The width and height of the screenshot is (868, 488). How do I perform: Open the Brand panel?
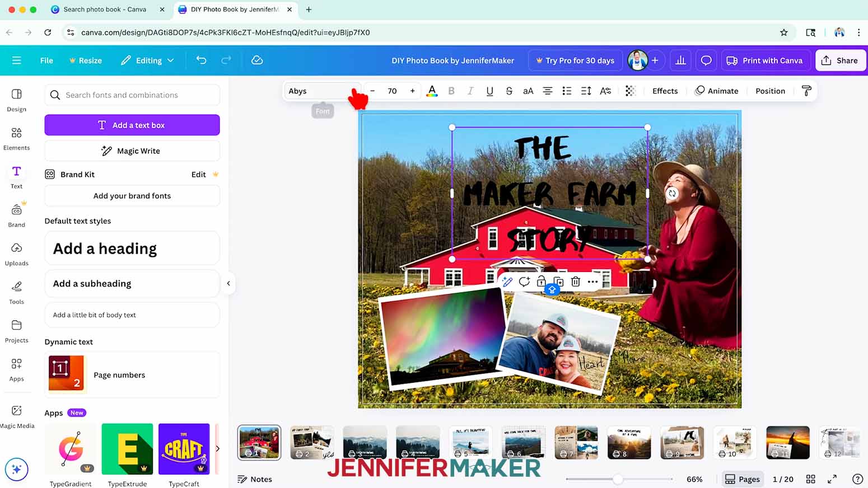[x=17, y=216]
